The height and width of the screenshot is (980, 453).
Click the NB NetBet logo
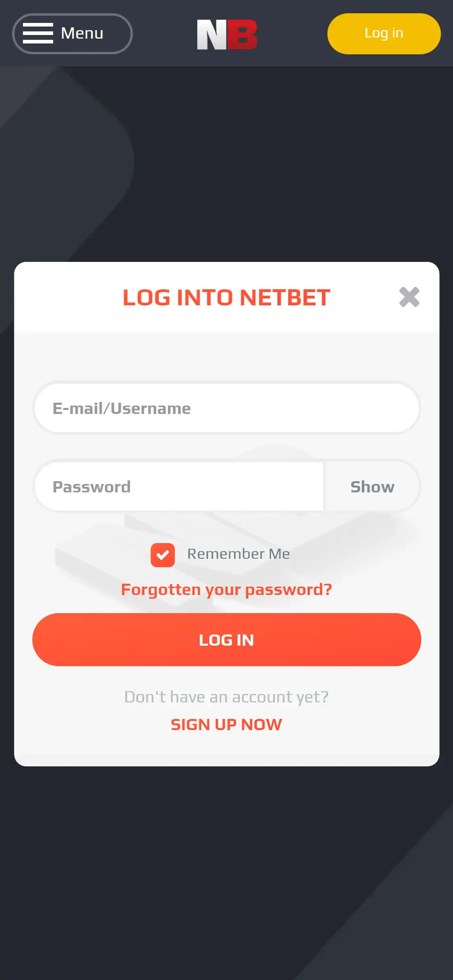tap(227, 35)
